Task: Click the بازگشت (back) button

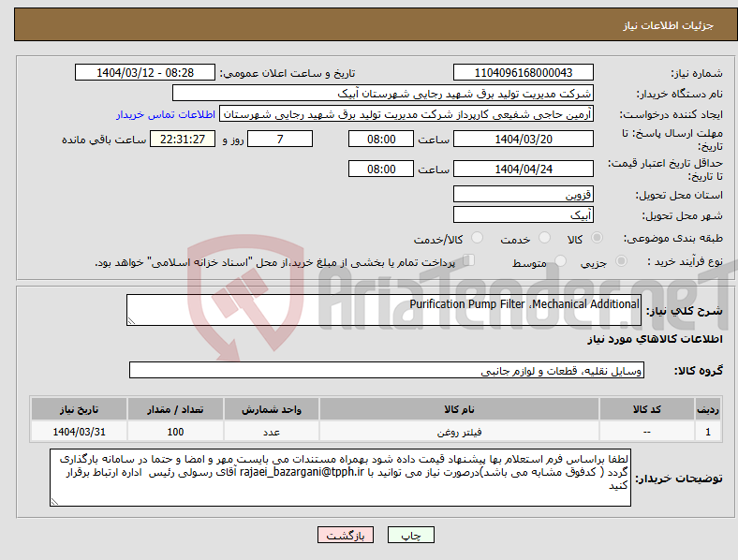Action: click(346, 535)
